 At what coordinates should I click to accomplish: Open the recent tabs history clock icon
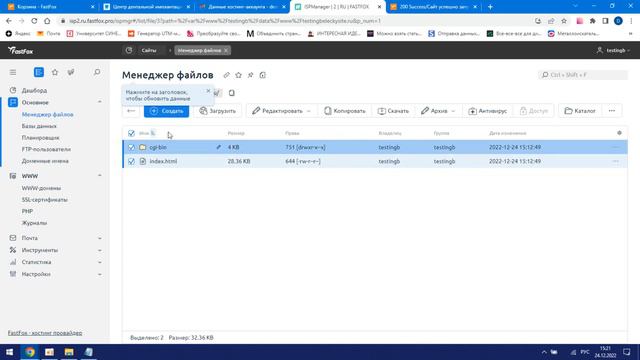click(x=129, y=50)
